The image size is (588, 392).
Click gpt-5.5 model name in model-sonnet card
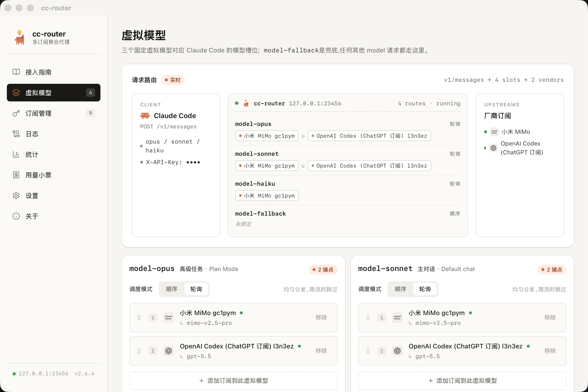tap(428, 356)
